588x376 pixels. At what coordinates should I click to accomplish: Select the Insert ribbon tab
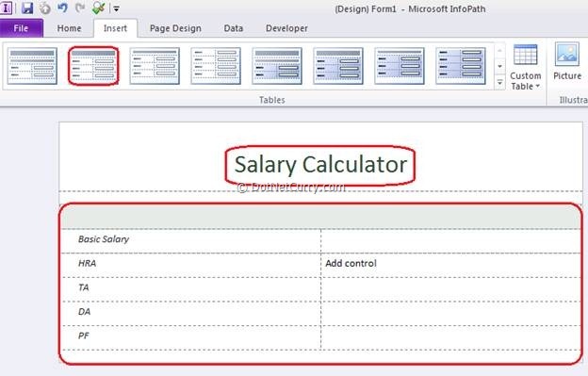tap(115, 28)
